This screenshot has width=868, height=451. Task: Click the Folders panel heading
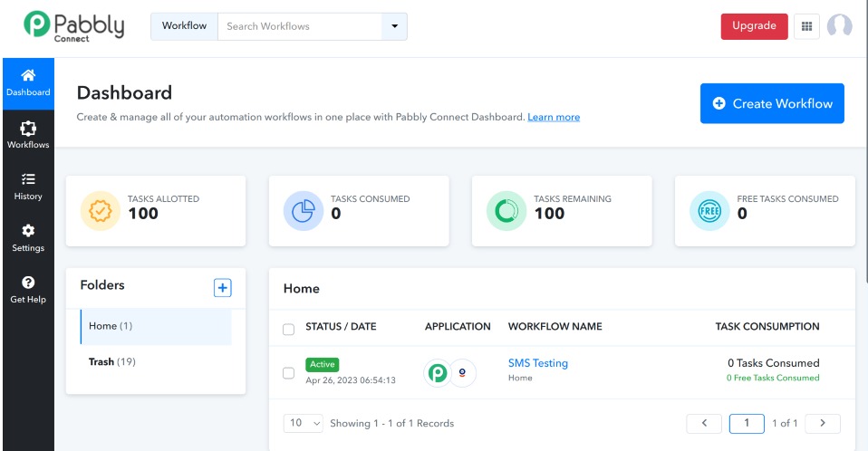(102, 285)
